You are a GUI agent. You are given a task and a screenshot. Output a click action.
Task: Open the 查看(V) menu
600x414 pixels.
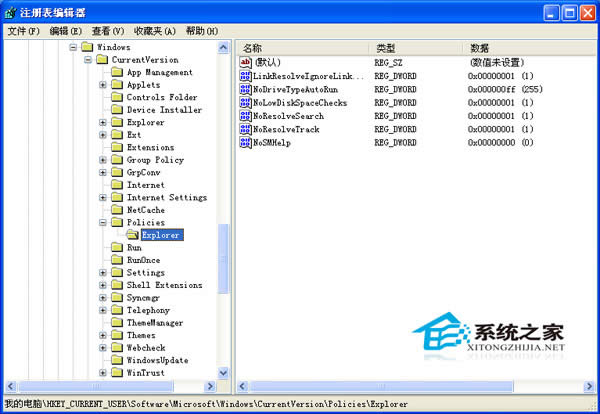[108, 31]
